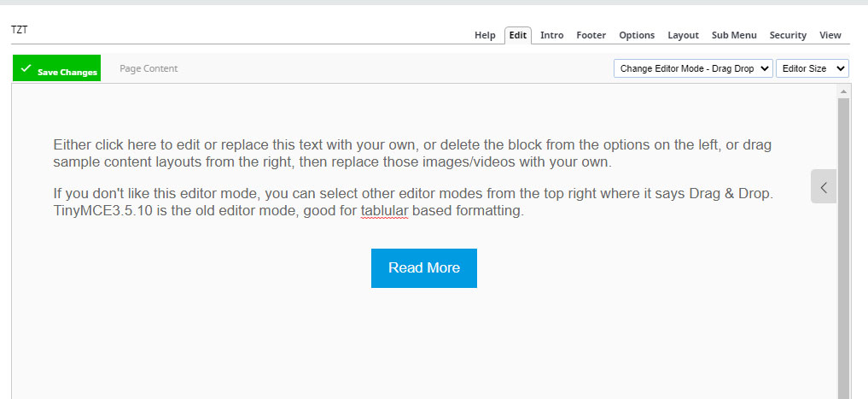
Task: Open the Sub Menu tab
Action: pyautogui.click(x=734, y=35)
